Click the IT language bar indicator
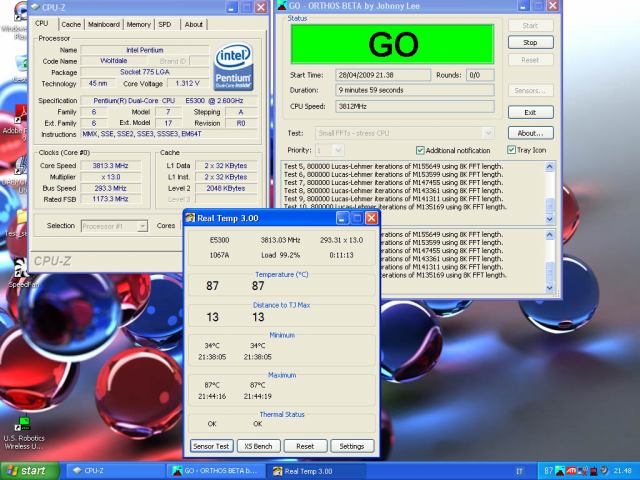The width and height of the screenshot is (640, 480). pos(519,471)
